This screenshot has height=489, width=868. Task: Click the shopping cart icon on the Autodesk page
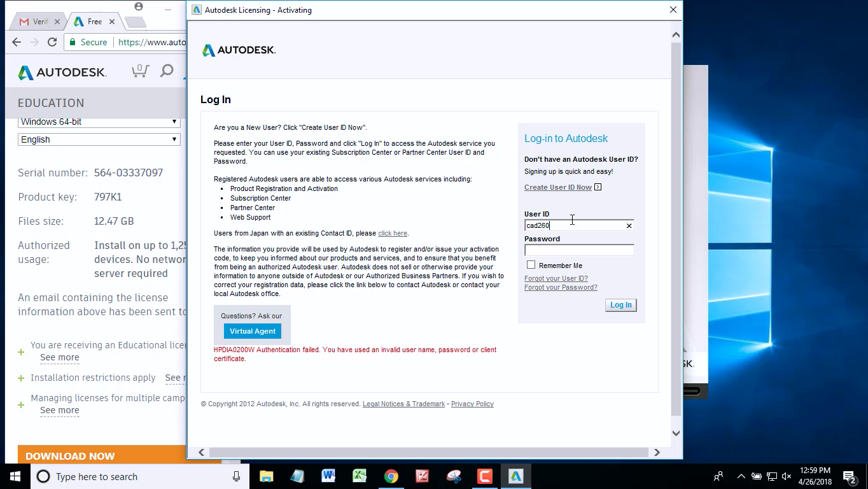click(x=140, y=71)
